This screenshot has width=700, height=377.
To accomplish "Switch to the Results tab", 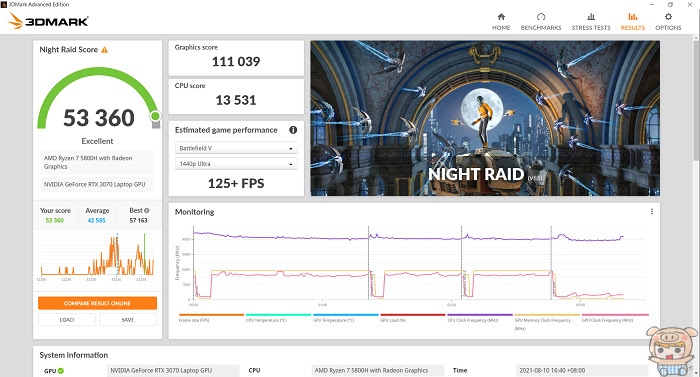I will (x=633, y=21).
